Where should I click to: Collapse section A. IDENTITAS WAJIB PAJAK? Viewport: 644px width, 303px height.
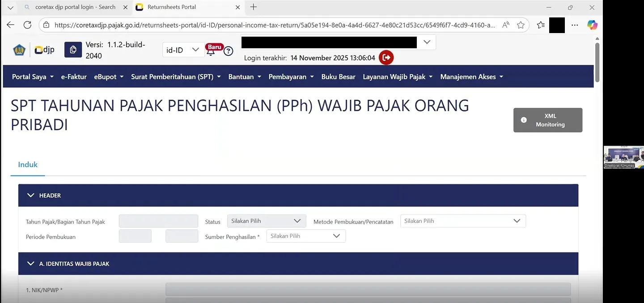click(30, 263)
